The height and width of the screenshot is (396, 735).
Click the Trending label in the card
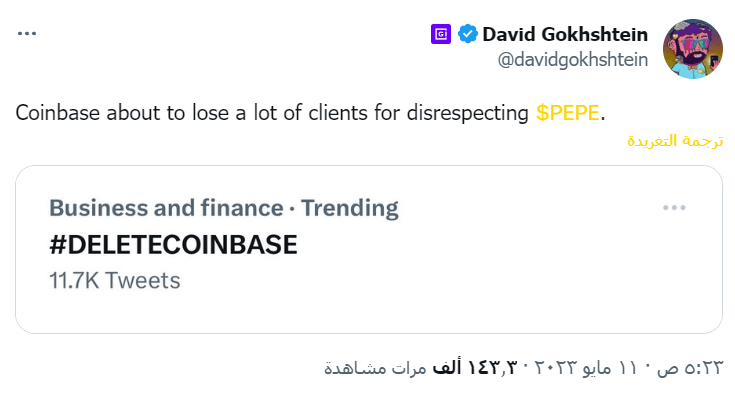(x=349, y=208)
